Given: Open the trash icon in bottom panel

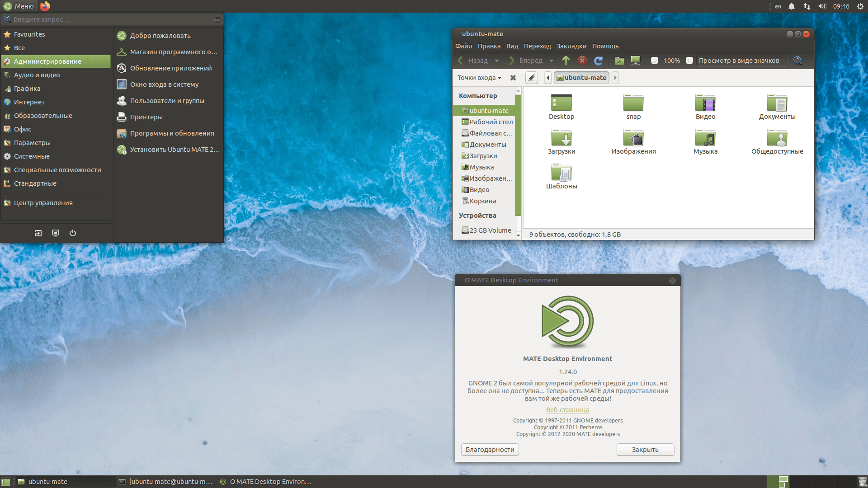Looking at the screenshot, I should 862,482.
